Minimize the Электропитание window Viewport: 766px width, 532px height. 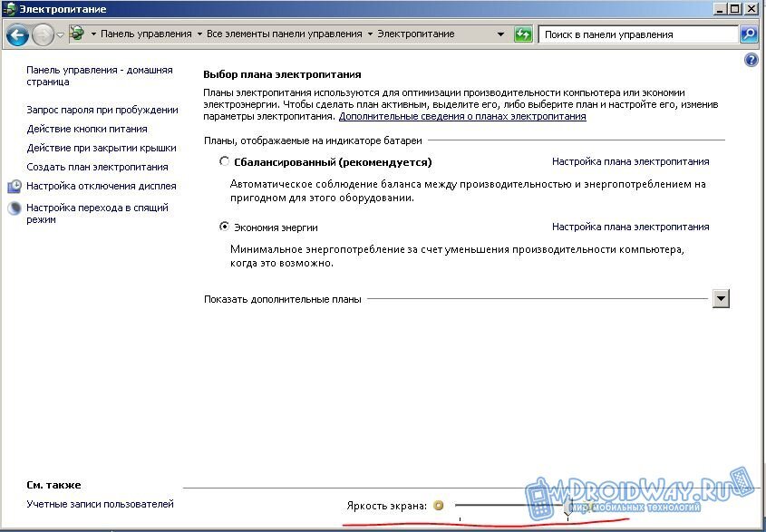720,9
